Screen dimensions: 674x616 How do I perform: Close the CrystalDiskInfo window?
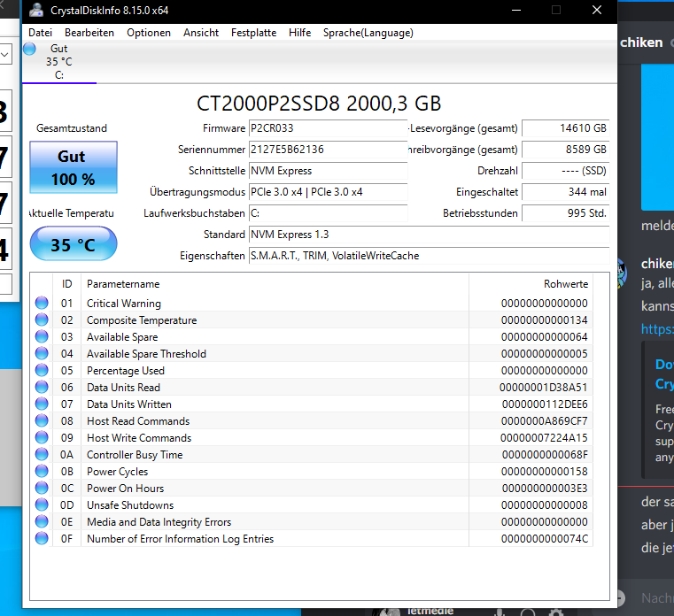(x=597, y=11)
